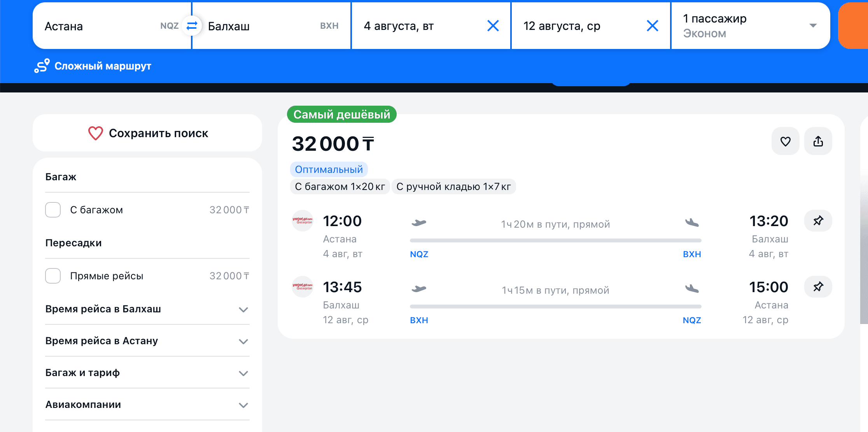Check the Прямые рейсы filter
This screenshot has width=868, height=432.
click(x=53, y=276)
